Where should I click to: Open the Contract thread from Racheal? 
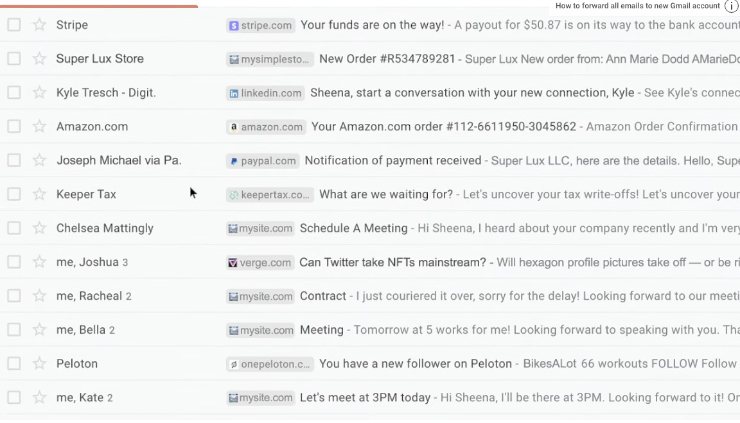323,296
